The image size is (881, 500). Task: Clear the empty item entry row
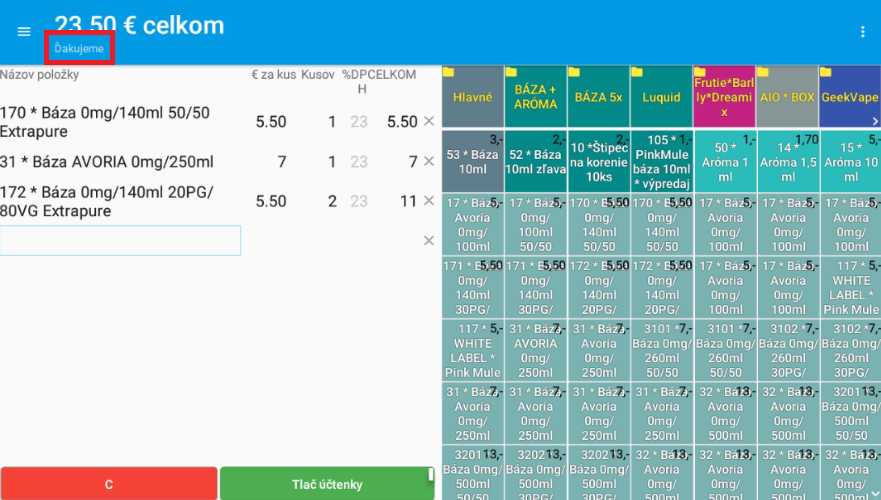pos(429,240)
